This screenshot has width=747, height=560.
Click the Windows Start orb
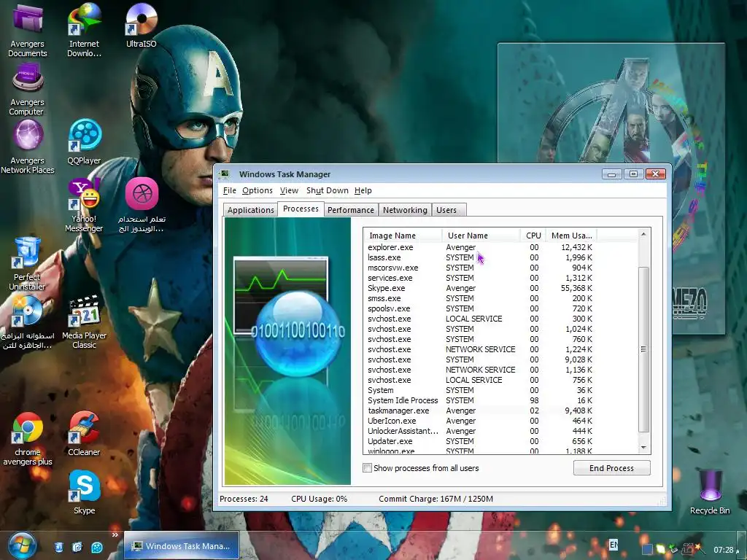click(x=22, y=545)
